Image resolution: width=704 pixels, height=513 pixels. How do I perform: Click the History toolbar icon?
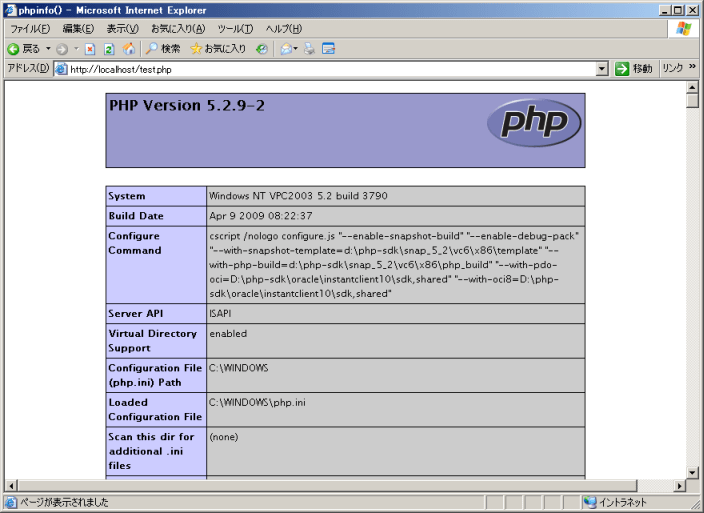click(x=262, y=48)
